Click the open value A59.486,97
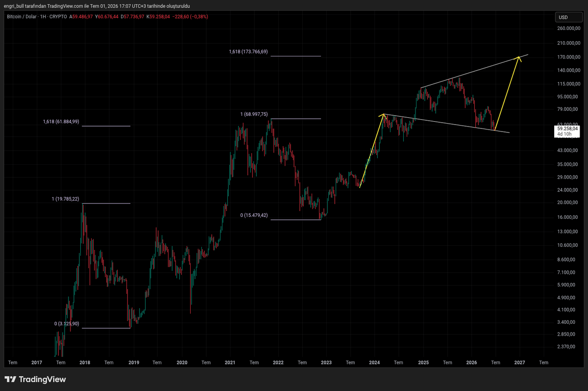This screenshot has height=391, width=588. (x=82, y=16)
